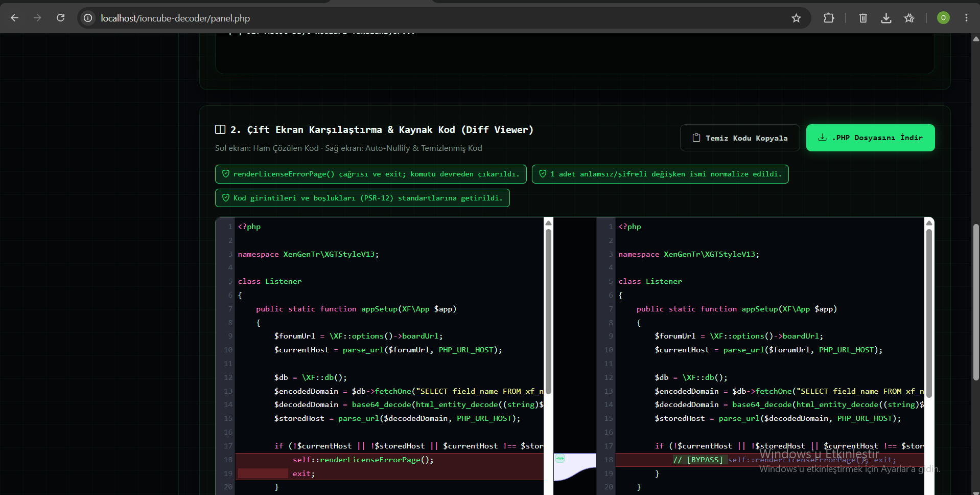
Task: Click the '2. Çift Ekran Karşılaştırma' heading text
Action: [x=382, y=130]
